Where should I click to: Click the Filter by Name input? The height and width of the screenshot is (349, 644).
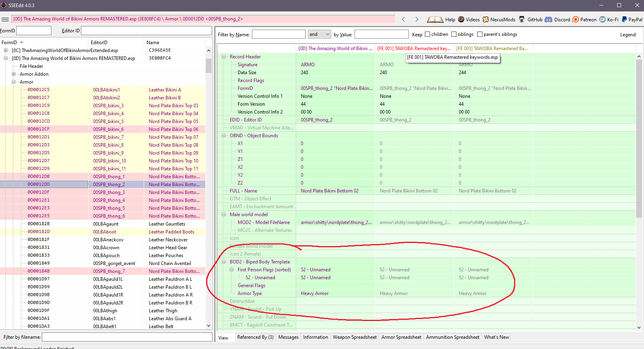pyautogui.click(x=279, y=34)
